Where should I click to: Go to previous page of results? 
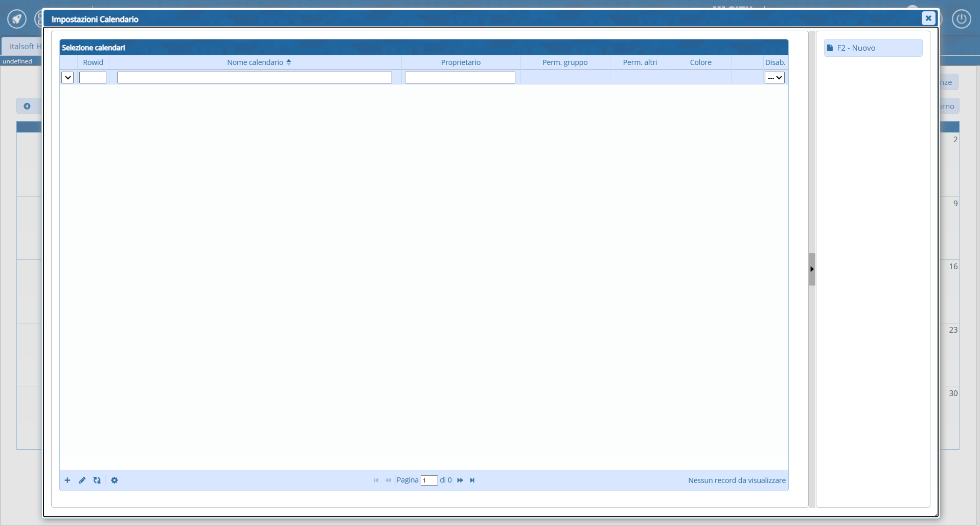click(x=388, y=480)
